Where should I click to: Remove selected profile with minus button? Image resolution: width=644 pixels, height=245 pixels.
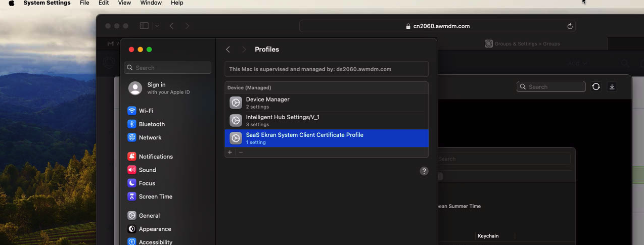point(241,152)
